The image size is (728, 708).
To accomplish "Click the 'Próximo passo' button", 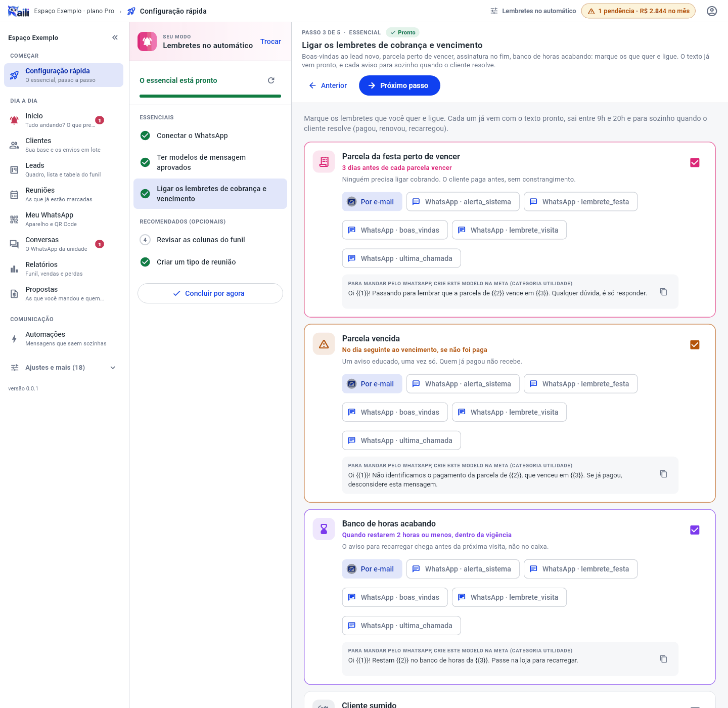I will tap(399, 85).
